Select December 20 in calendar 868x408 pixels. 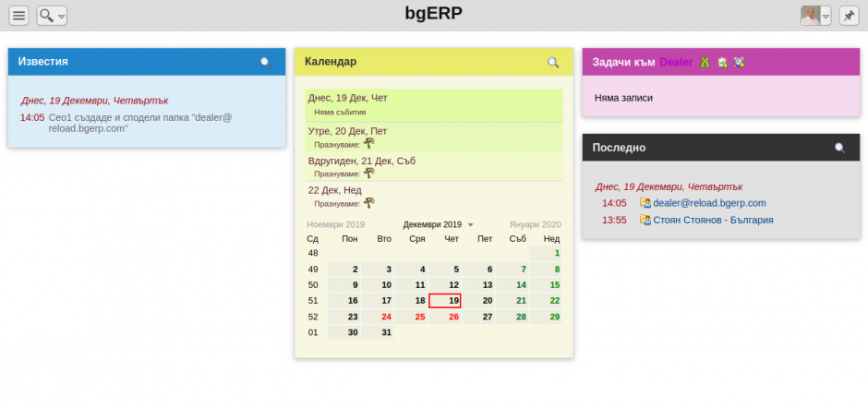click(478, 301)
